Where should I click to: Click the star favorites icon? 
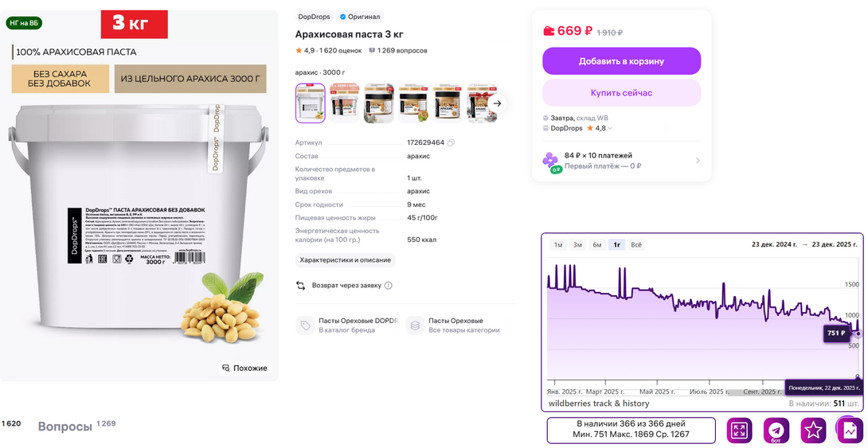[x=813, y=430]
